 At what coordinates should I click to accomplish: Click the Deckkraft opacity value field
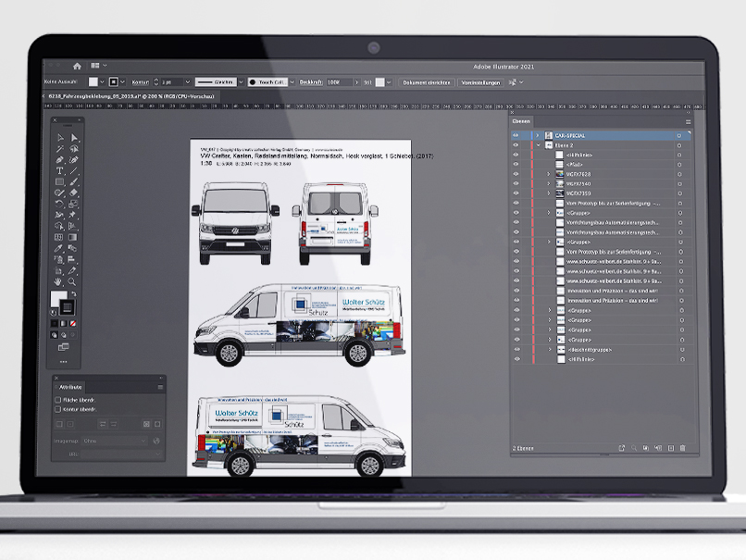coord(339,81)
